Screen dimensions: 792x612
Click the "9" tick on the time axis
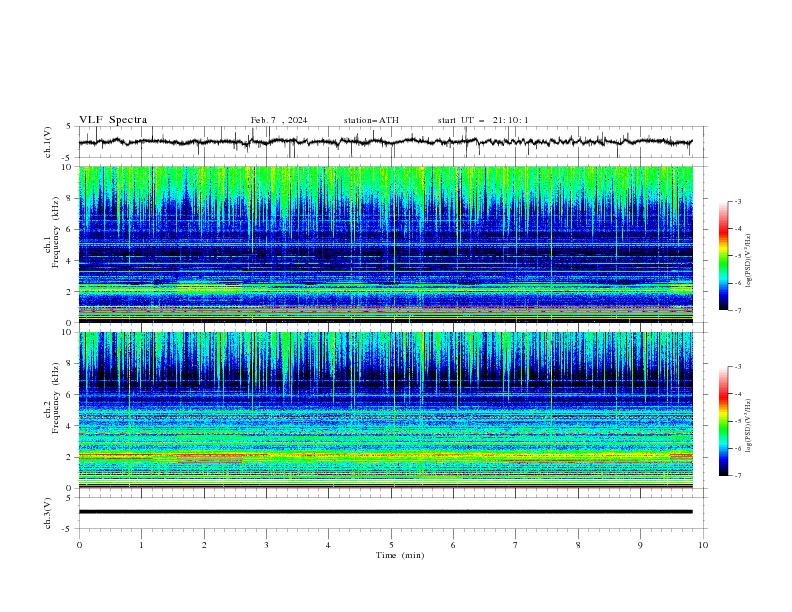point(640,545)
